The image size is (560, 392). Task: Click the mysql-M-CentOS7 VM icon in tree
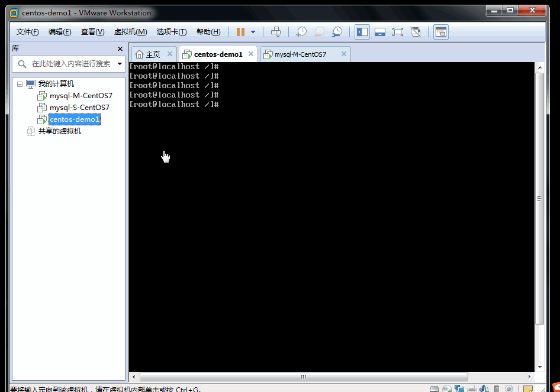42,96
